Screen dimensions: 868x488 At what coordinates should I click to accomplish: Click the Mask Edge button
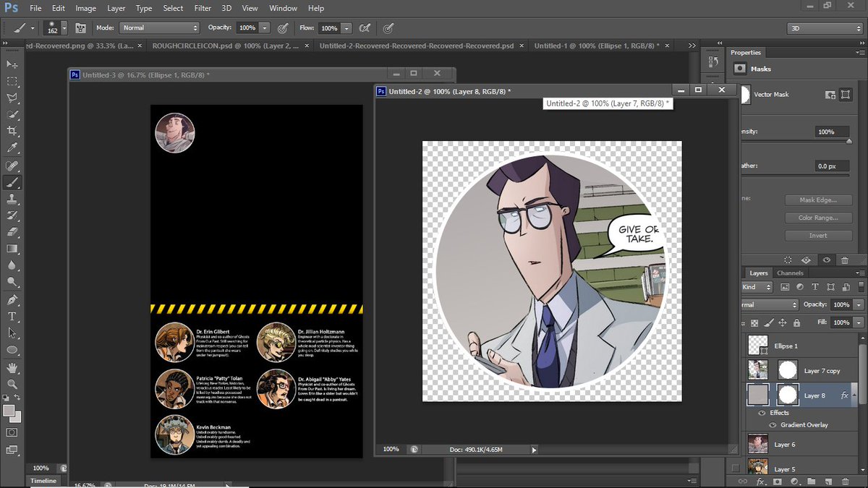pyautogui.click(x=817, y=200)
